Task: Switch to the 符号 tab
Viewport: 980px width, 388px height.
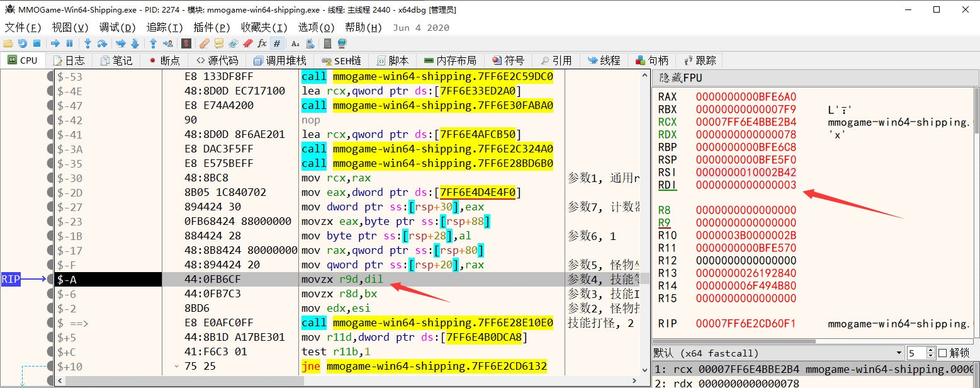Action: tap(508, 60)
